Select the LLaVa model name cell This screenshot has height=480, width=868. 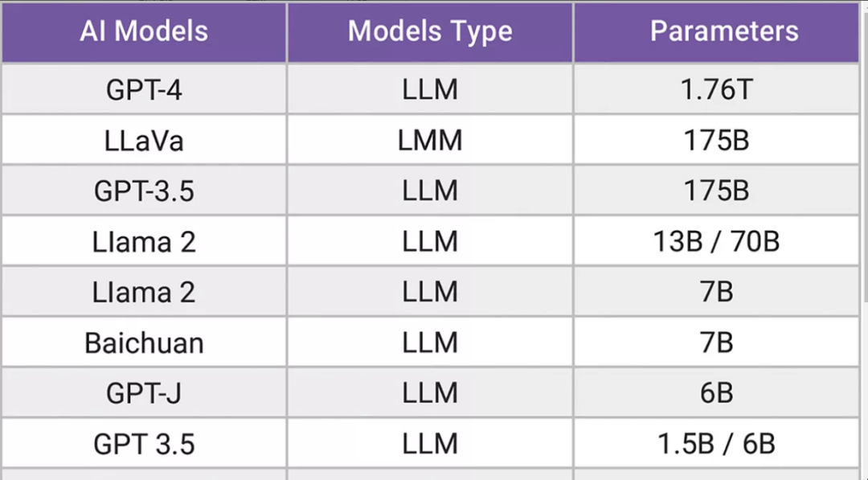[x=144, y=140]
